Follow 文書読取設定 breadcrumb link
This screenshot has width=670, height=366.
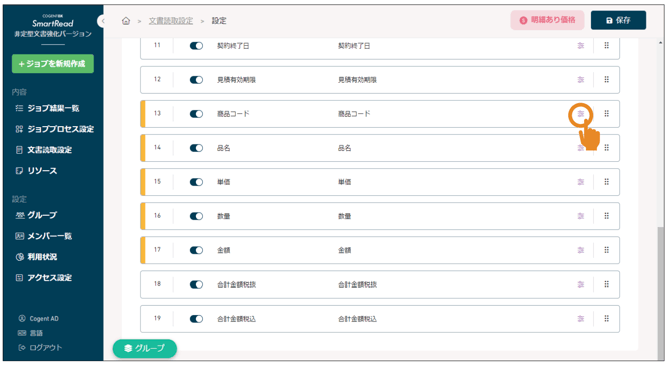[171, 21]
